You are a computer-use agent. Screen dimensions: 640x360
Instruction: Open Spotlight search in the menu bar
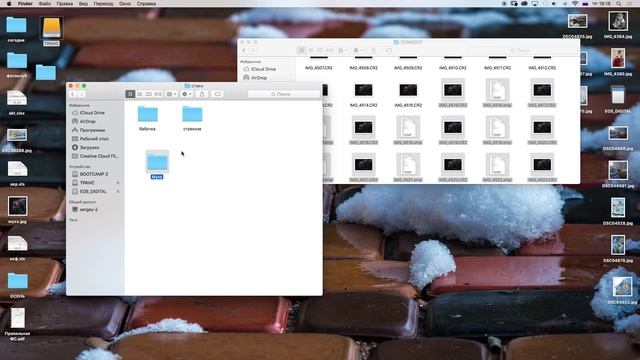(619, 4)
